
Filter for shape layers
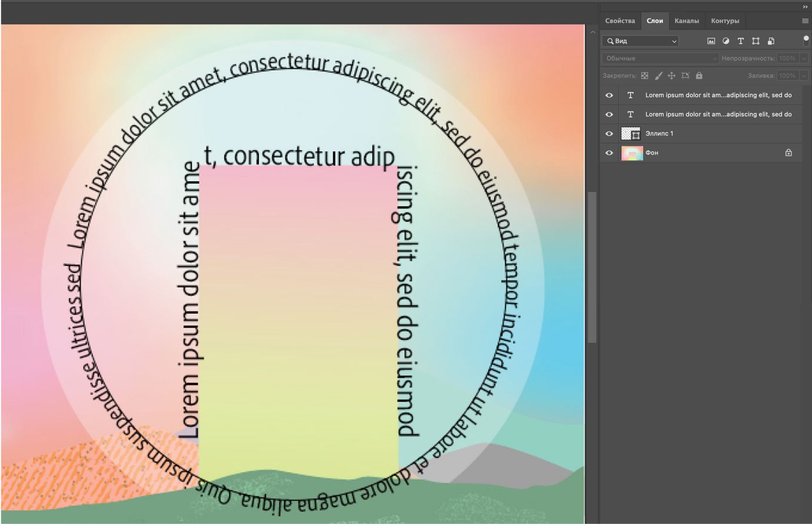point(756,41)
